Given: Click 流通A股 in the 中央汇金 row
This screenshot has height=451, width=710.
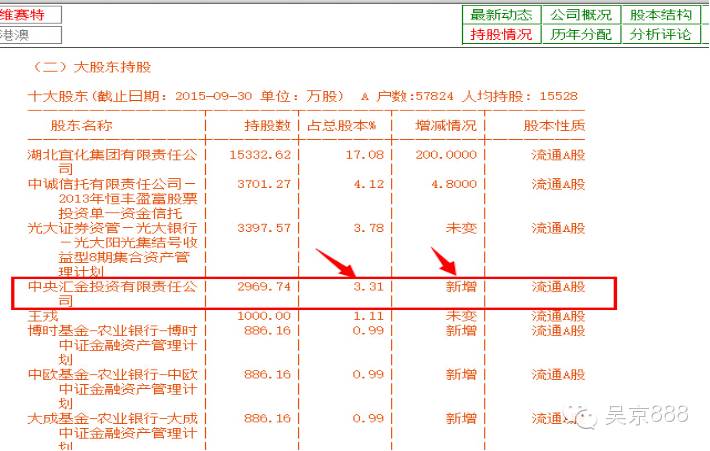Looking at the screenshot, I should tap(558, 287).
